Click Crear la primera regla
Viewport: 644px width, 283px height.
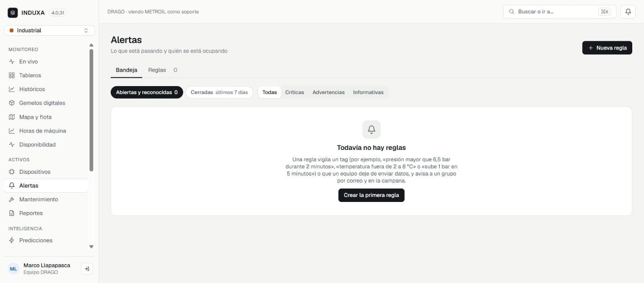click(371, 195)
